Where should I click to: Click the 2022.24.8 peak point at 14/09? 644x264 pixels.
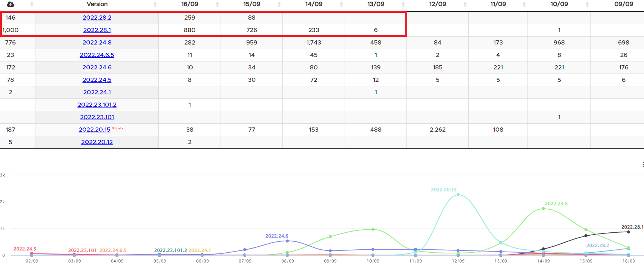click(x=543, y=209)
